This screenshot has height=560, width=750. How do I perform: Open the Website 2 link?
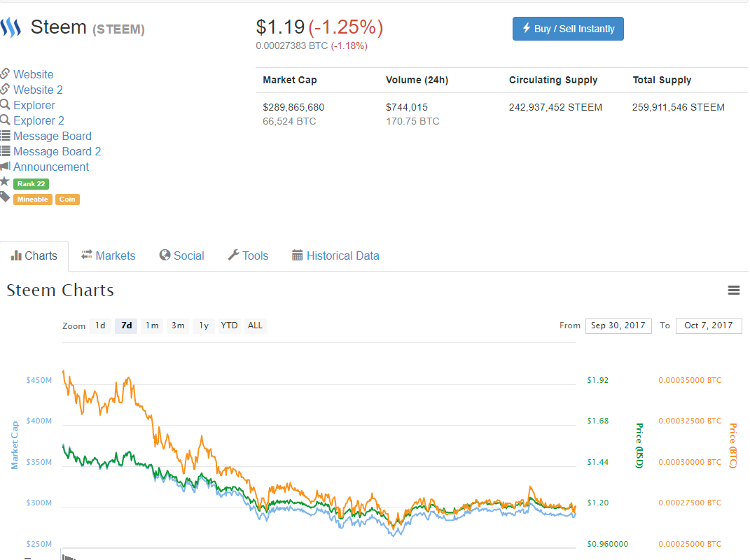[38, 90]
